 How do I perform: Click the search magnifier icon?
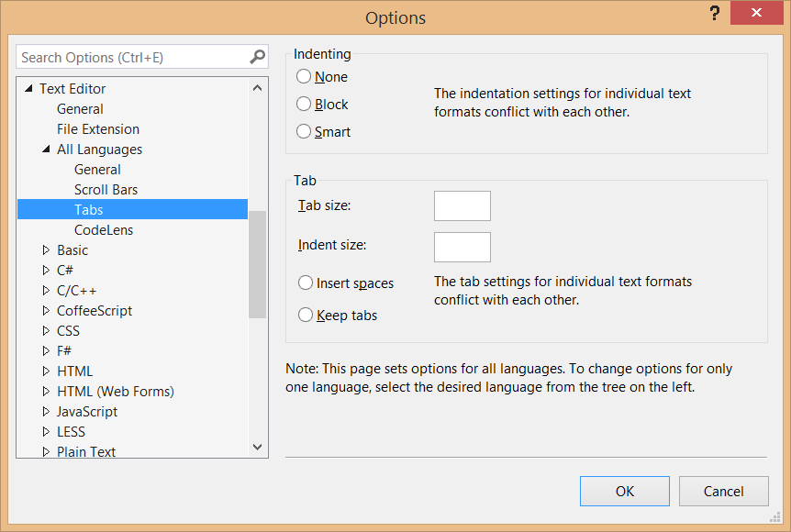[x=256, y=57]
